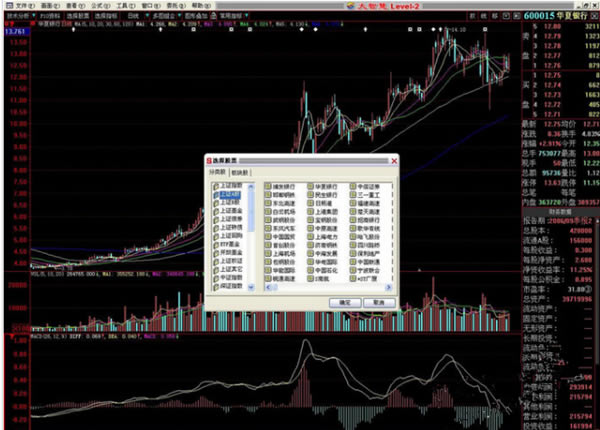The height and width of the screenshot is (430, 600).
Task: Click the application icon beside 文件 menu
Action: point(9,6)
